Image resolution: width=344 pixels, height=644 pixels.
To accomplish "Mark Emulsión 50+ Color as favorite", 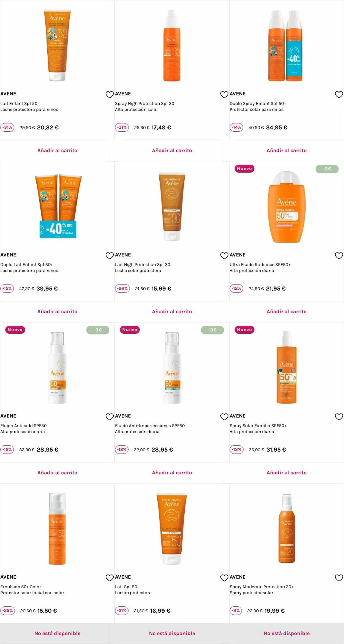I will click(x=110, y=578).
